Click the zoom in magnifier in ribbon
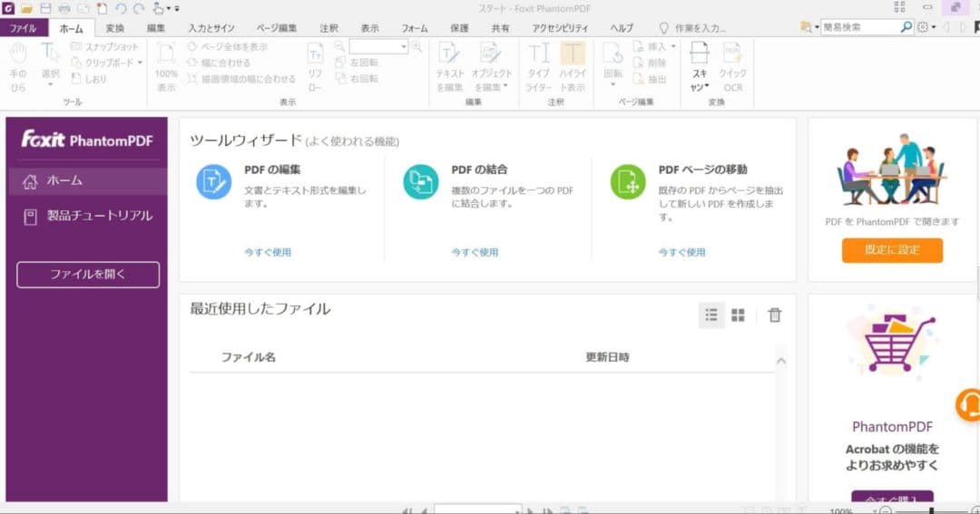The width and height of the screenshot is (980, 514). [416, 47]
